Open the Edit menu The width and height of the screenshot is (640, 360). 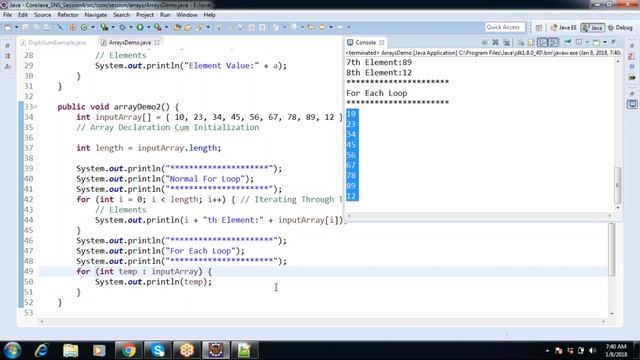click(x=23, y=15)
